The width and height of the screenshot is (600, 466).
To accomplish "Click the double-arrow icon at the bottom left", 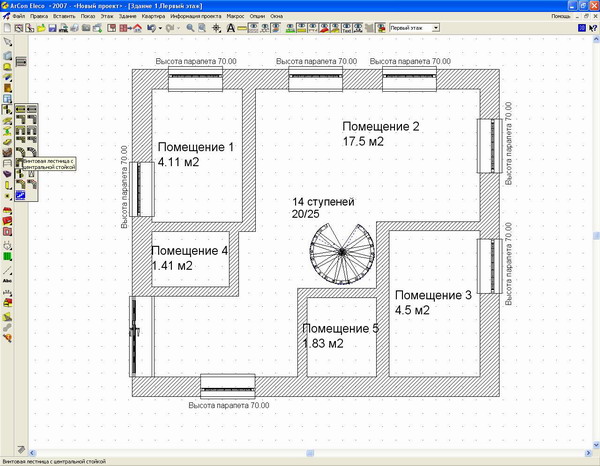I will 21,450.
